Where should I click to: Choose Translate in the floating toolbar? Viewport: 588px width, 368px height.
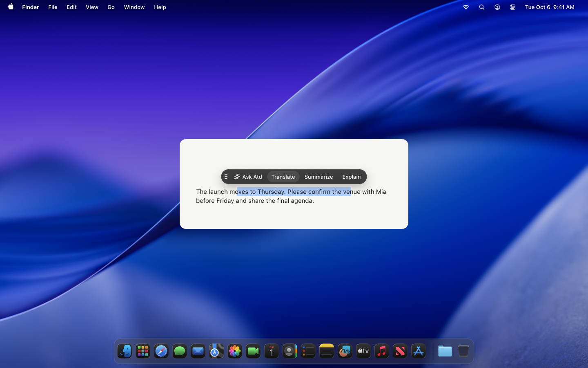coord(283,177)
